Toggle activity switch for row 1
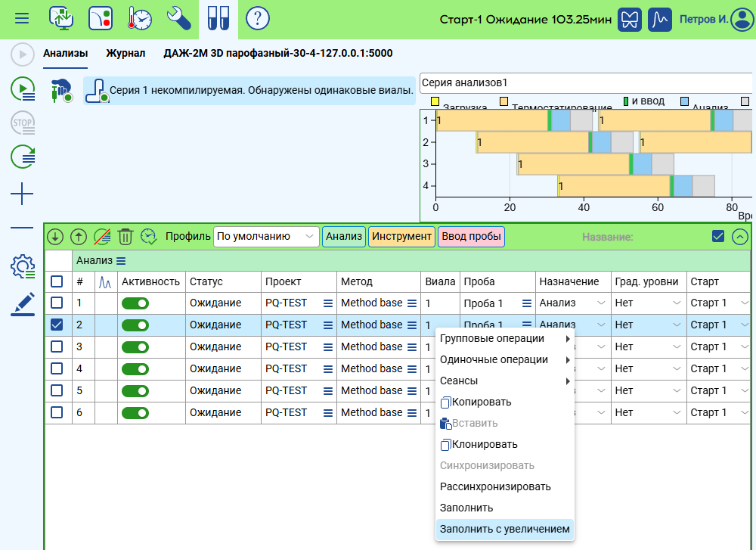 click(135, 303)
